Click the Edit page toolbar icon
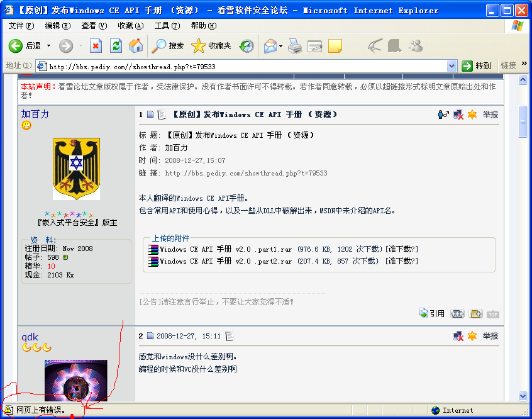This screenshot has height=419, width=532. 315,46
